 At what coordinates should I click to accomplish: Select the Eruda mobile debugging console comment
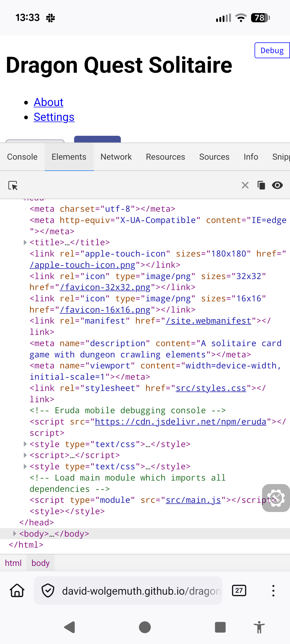coord(128,411)
